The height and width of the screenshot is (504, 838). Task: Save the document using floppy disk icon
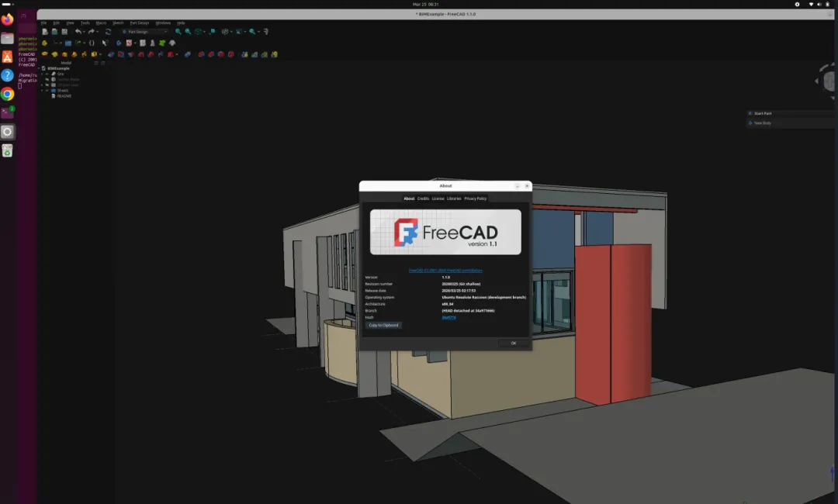[x=64, y=32]
